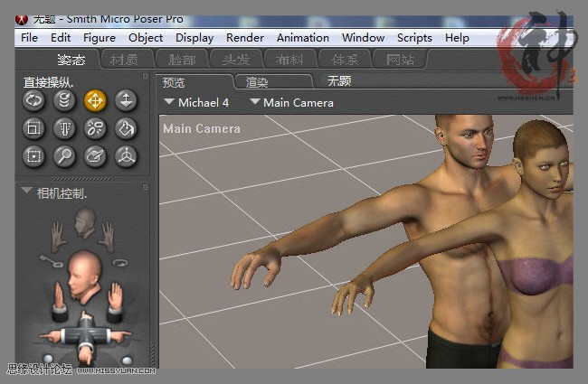Select the Direct Manipulation tool

pyautogui.click(x=126, y=156)
